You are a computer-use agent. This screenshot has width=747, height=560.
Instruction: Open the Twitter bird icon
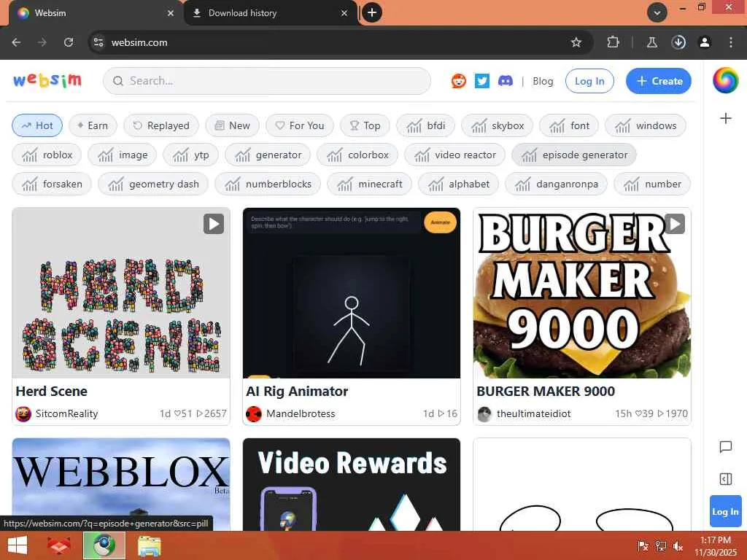tap(481, 81)
